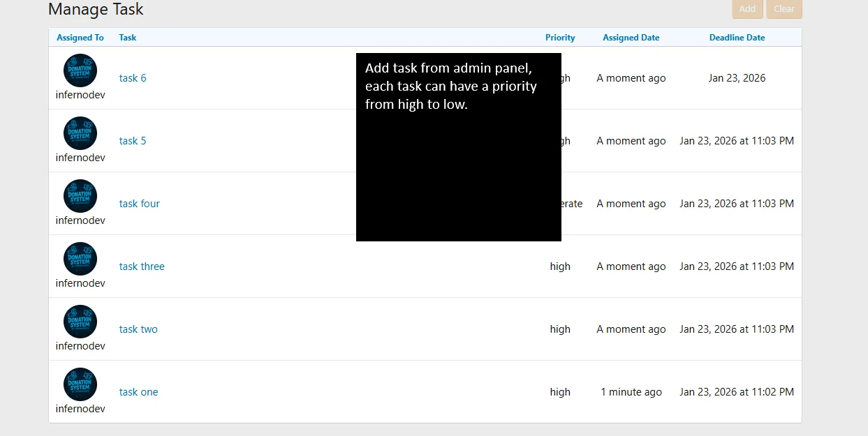Click the avatar icon beside task one
The image size is (868, 436).
80,384
